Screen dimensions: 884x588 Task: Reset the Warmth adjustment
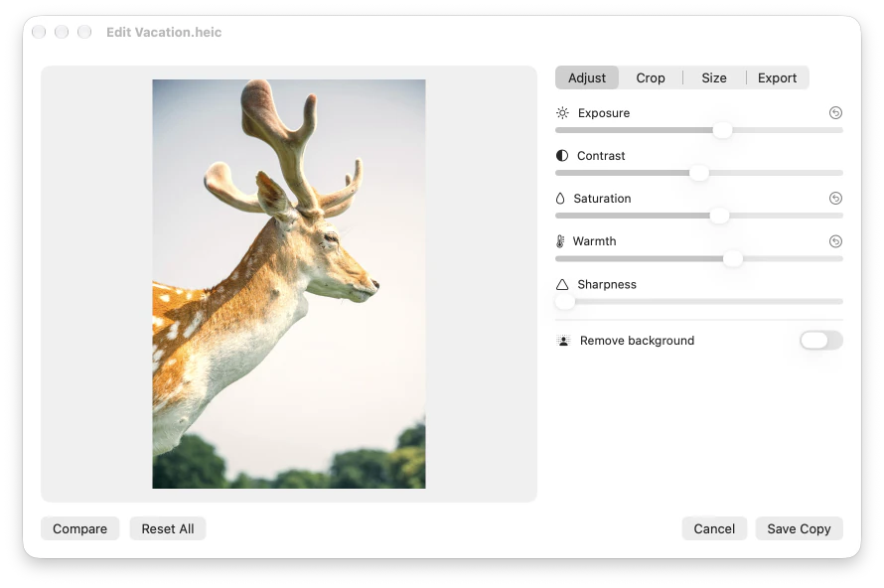[x=835, y=241]
